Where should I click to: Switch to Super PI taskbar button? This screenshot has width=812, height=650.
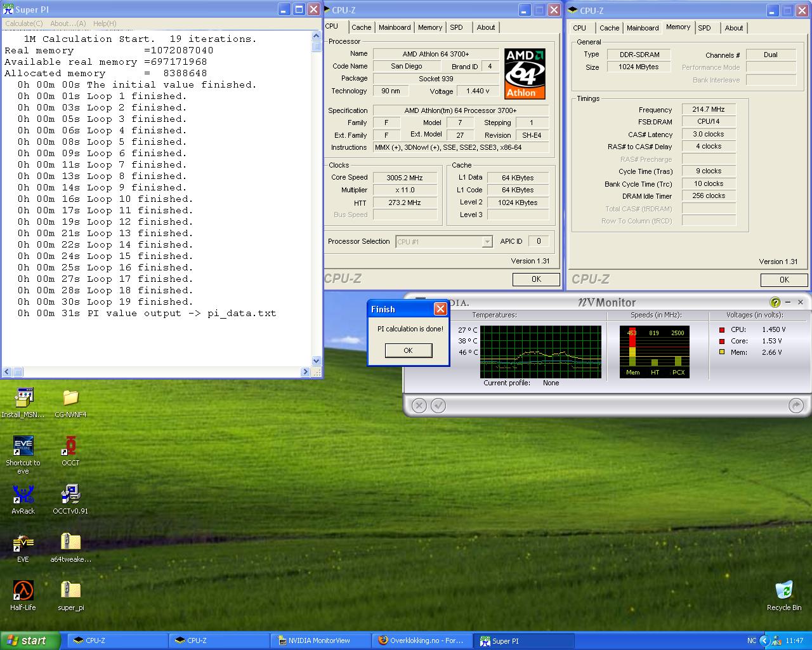click(x=525, y=640)
